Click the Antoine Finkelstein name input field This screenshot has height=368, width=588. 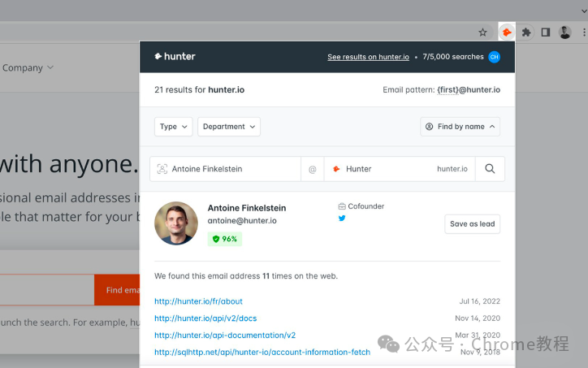(226, 169)
